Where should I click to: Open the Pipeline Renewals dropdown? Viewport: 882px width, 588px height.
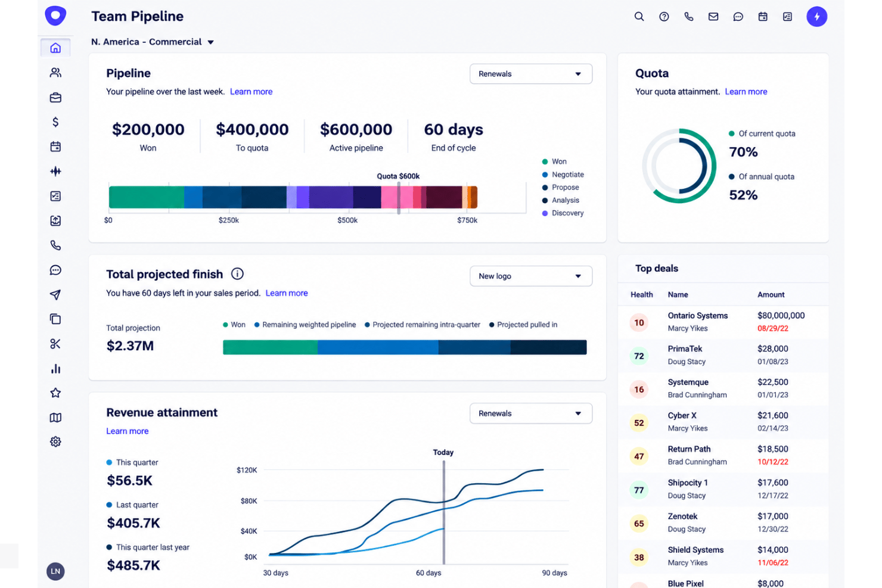tap(531, 74)
